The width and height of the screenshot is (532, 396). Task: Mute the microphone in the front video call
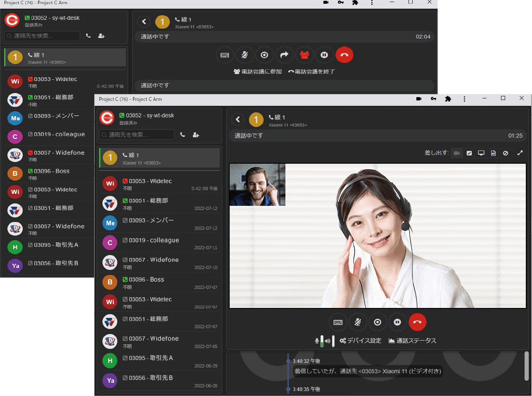(x=358, y=322)
